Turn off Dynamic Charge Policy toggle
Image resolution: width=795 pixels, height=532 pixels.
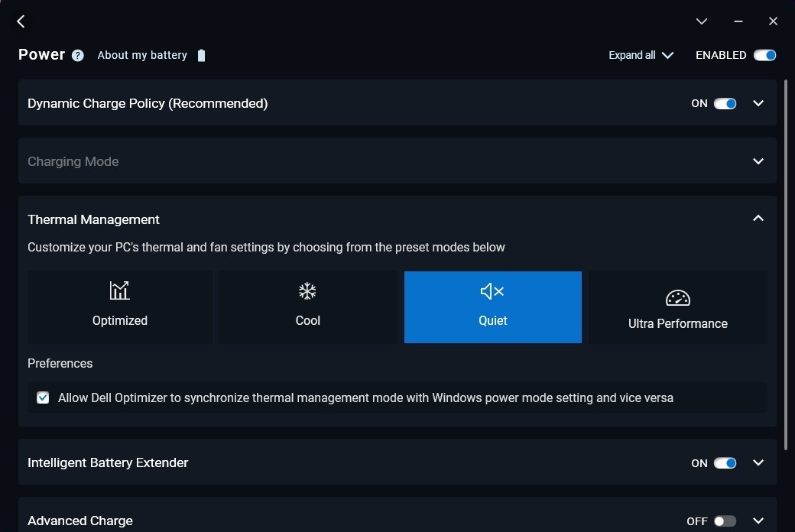pos(725,103)
